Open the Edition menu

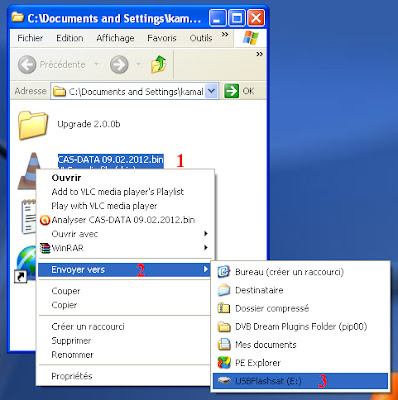click(70, 38)
